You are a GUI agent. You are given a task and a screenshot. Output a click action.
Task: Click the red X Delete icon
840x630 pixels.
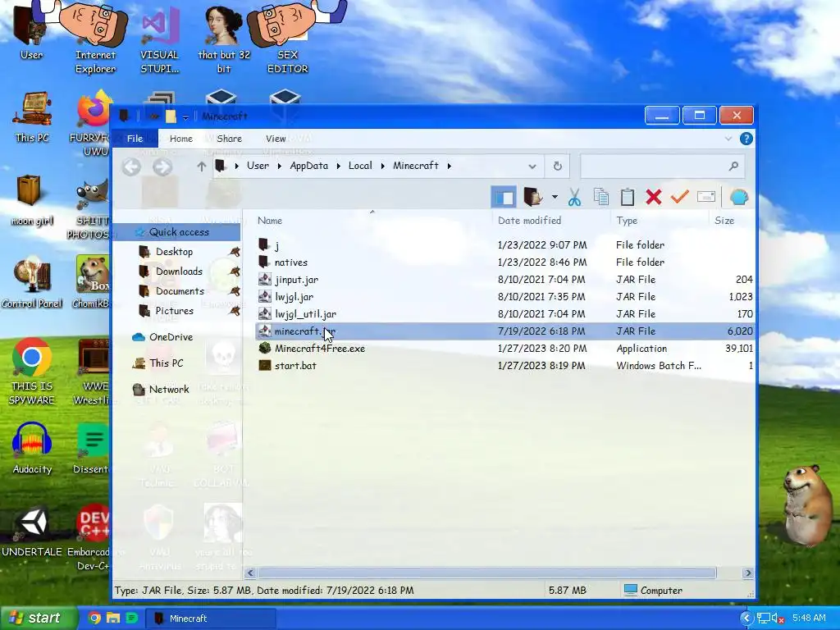click(654, 197)
